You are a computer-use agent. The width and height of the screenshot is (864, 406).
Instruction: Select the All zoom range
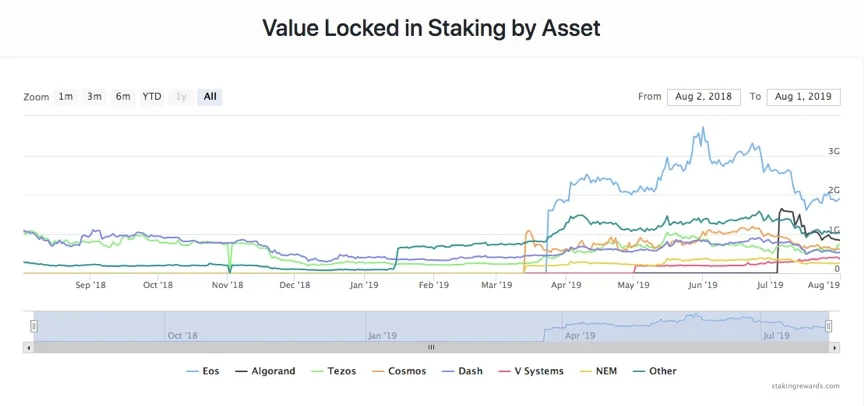tap(210, 97)
